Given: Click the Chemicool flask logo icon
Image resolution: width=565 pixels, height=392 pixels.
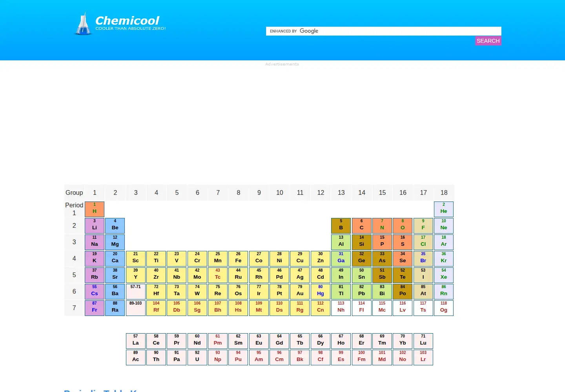Looking at the screenshot, I should pos(83,24).
